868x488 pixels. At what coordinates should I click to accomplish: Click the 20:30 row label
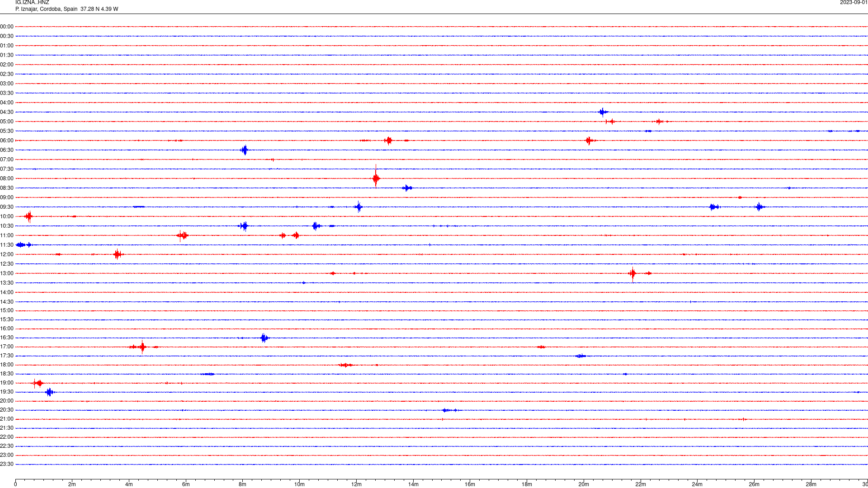[7, 410]
